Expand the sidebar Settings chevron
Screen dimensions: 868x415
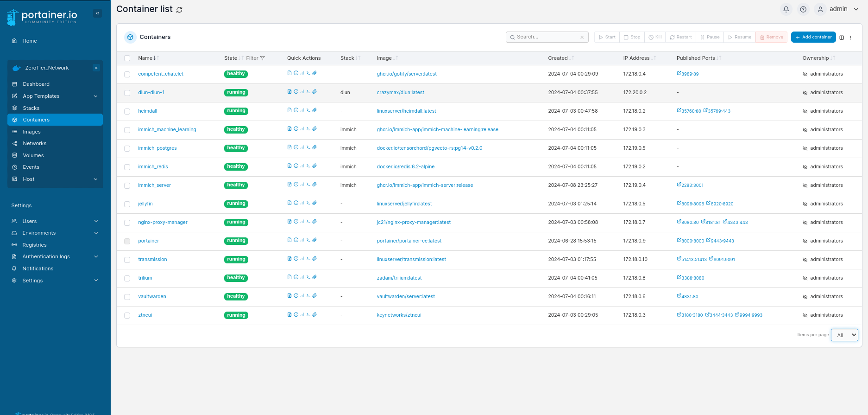(96, 280)
